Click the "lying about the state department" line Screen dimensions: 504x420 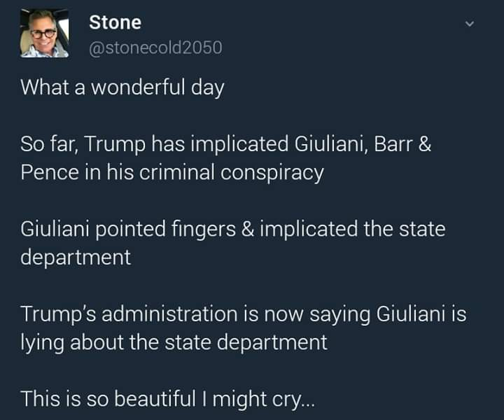click(174, 342)
